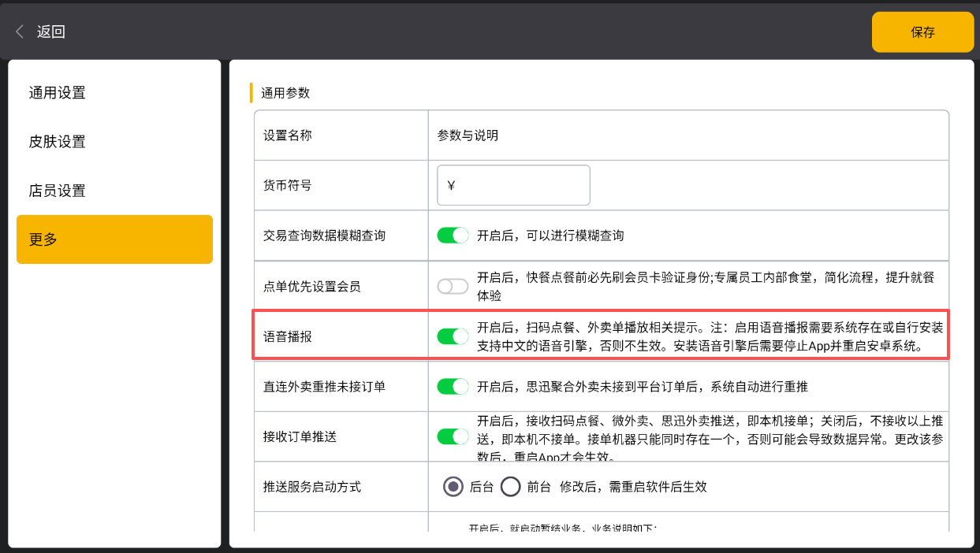980x553 pixels.
Task: Select the 后台 radio button
Action: [x=453, y=487]
